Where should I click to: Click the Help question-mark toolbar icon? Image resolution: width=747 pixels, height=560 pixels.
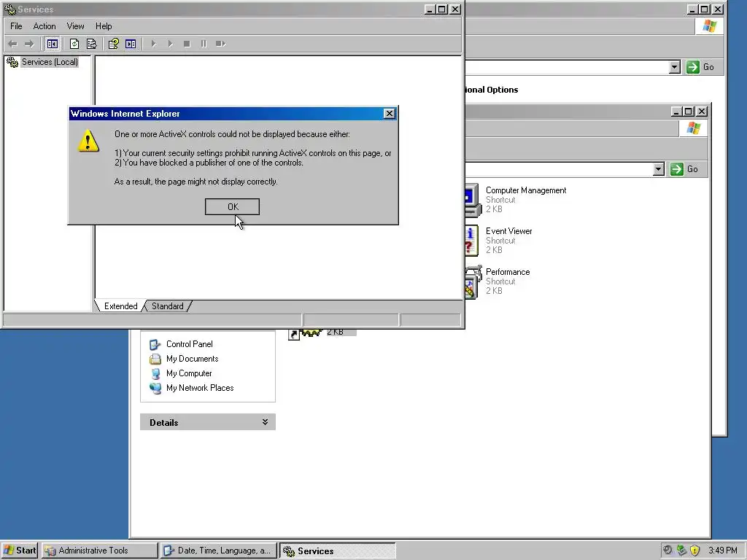click(113, 44)
